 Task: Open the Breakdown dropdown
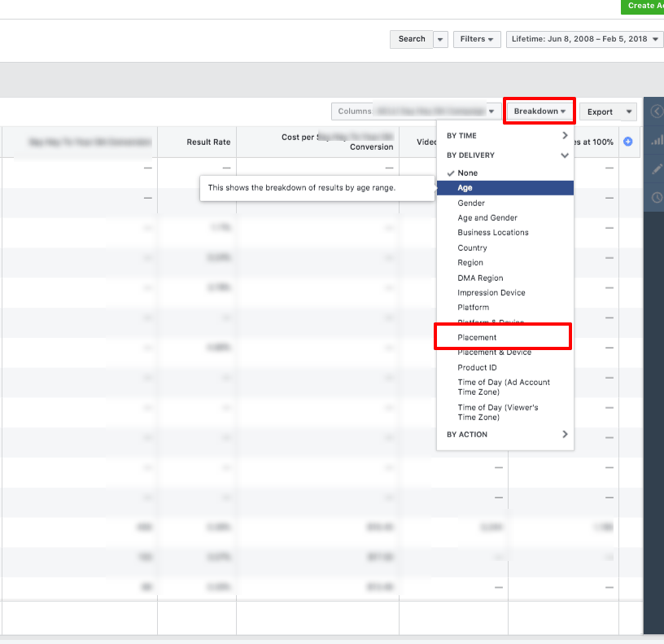539,112
